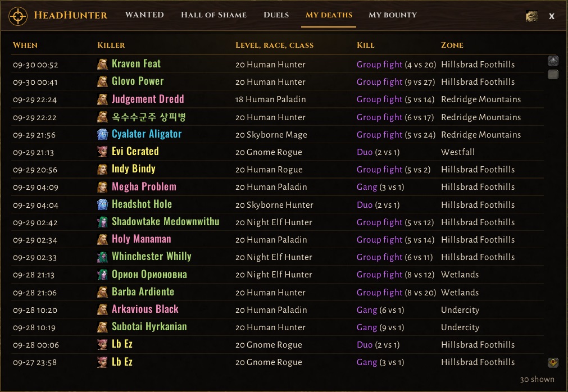Viewport: 568px width, 392px height.
Task: Close the HeadHunter window with X
Action: click(551, 16)
